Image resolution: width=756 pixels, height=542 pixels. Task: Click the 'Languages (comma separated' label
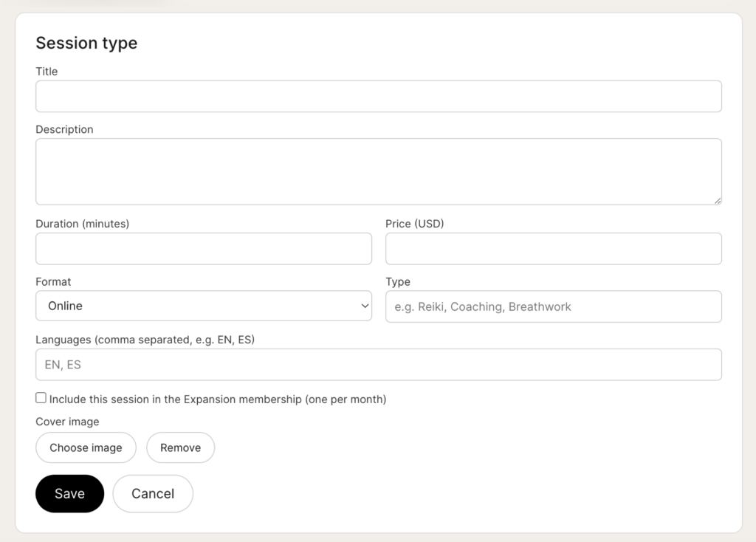(145, 340)
